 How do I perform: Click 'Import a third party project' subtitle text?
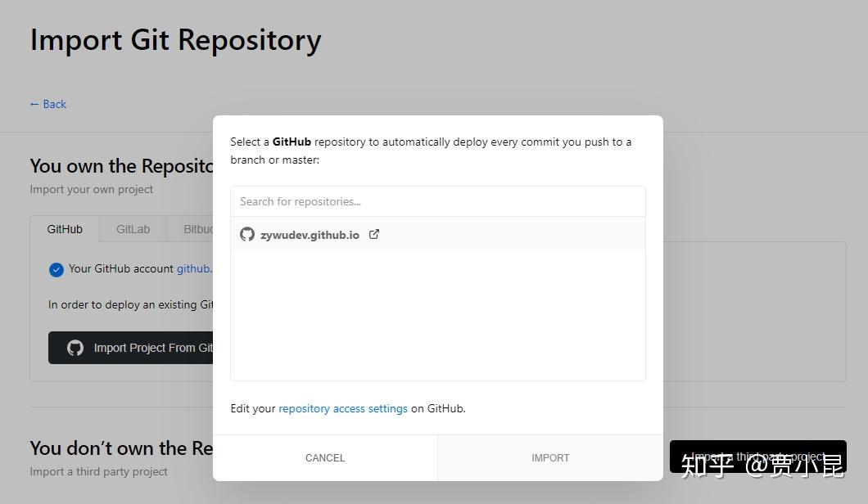coord(98,471)
